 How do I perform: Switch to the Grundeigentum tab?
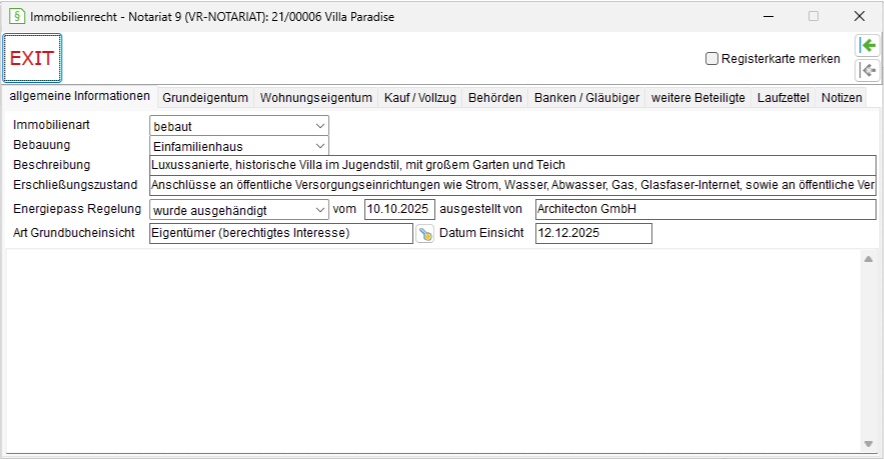[x=205, y=98]
